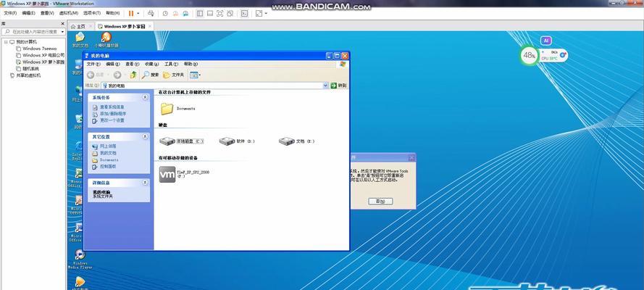Click the send Ctrl+Alt+Del toolbar icon
The height and width of the screenshot is (290, 644).
point(151,13)
